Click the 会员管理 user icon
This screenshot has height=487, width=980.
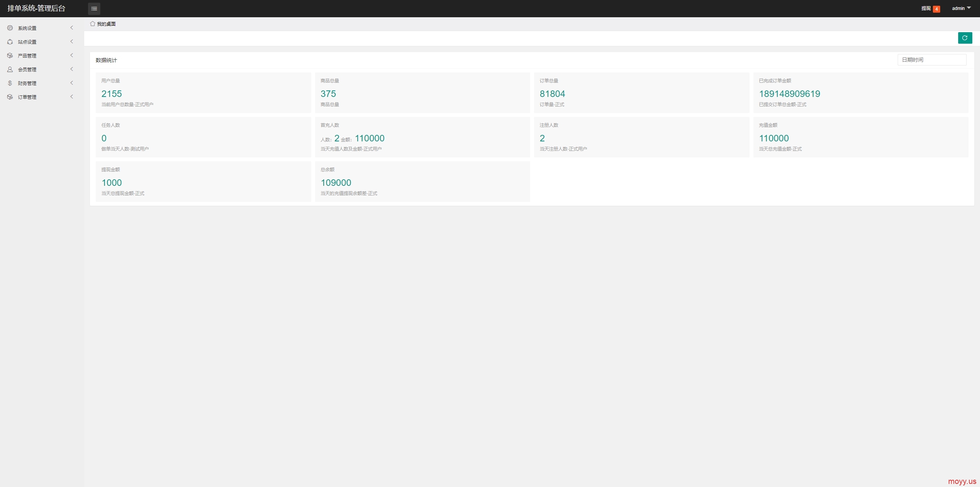pyautogui.click(x=10, y=69)
